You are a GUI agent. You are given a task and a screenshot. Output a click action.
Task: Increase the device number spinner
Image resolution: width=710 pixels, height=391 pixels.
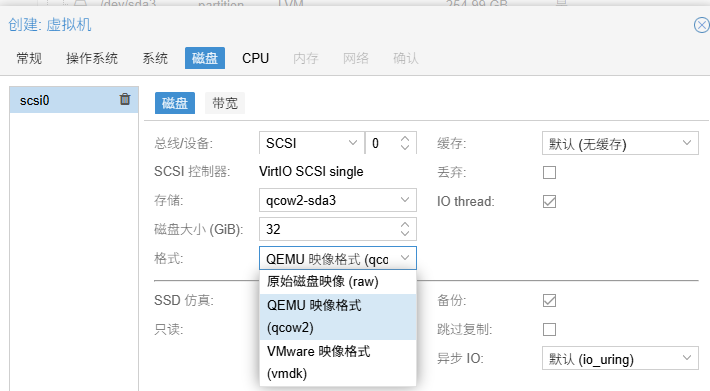pos(405,138)
